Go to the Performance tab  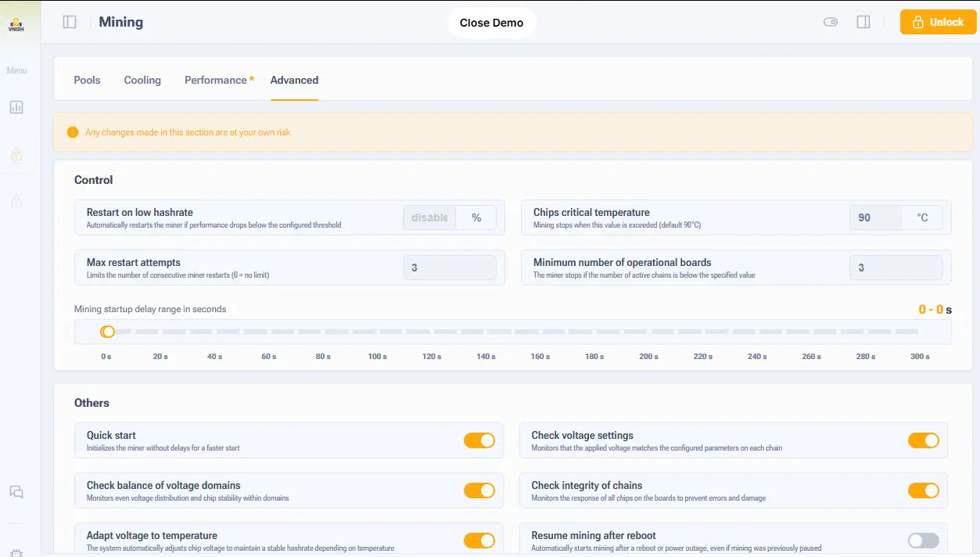click(x=216, y=80)
